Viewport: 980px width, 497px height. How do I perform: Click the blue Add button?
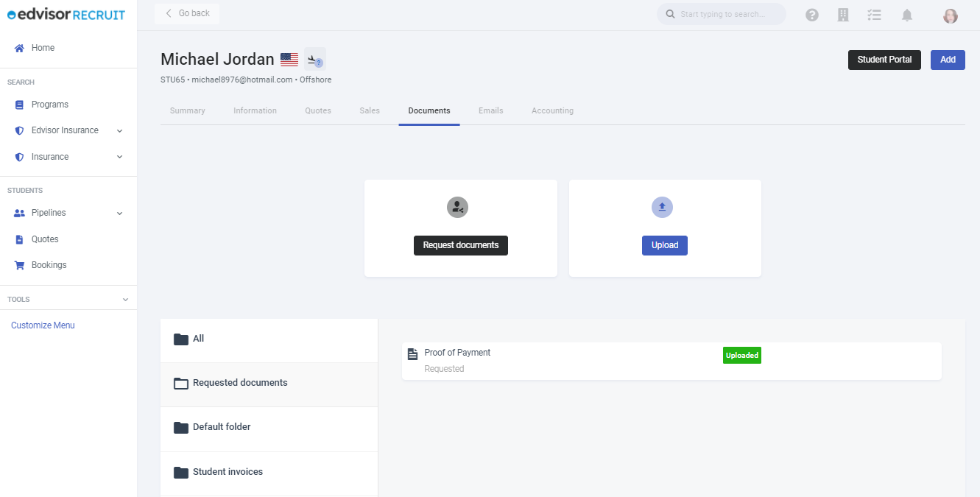pos(948,60)
